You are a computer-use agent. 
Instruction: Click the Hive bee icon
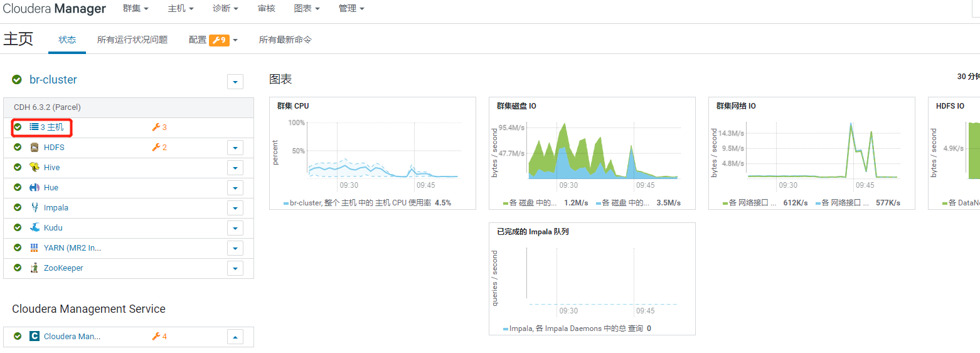[x=35, y=168]
